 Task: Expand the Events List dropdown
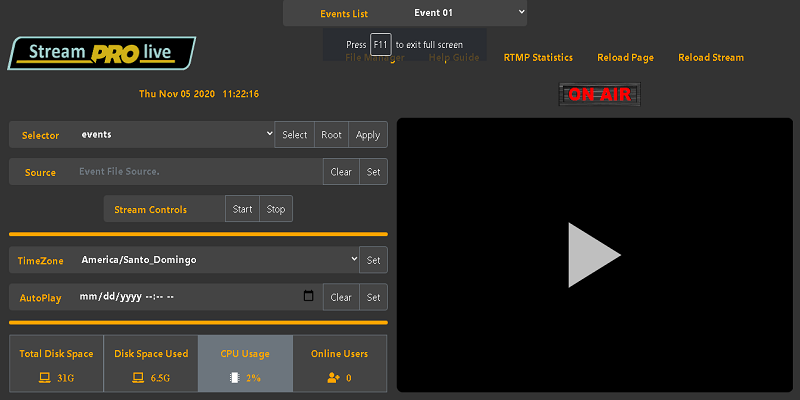(467, 13)
